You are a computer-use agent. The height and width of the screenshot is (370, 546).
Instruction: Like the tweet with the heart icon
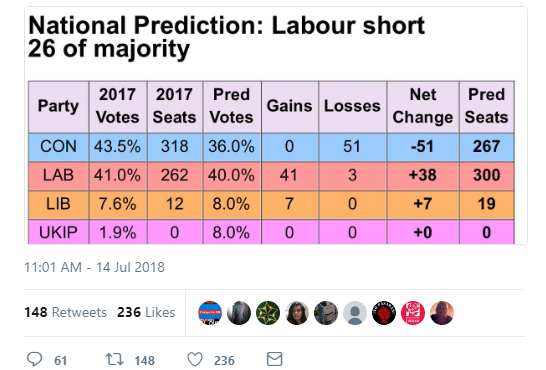195,359
